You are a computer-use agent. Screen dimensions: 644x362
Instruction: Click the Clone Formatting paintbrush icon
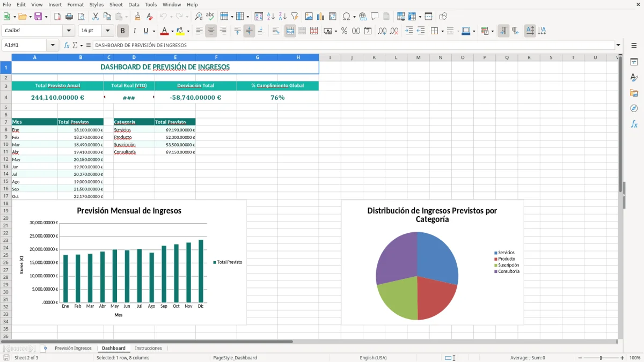(137, 17)
